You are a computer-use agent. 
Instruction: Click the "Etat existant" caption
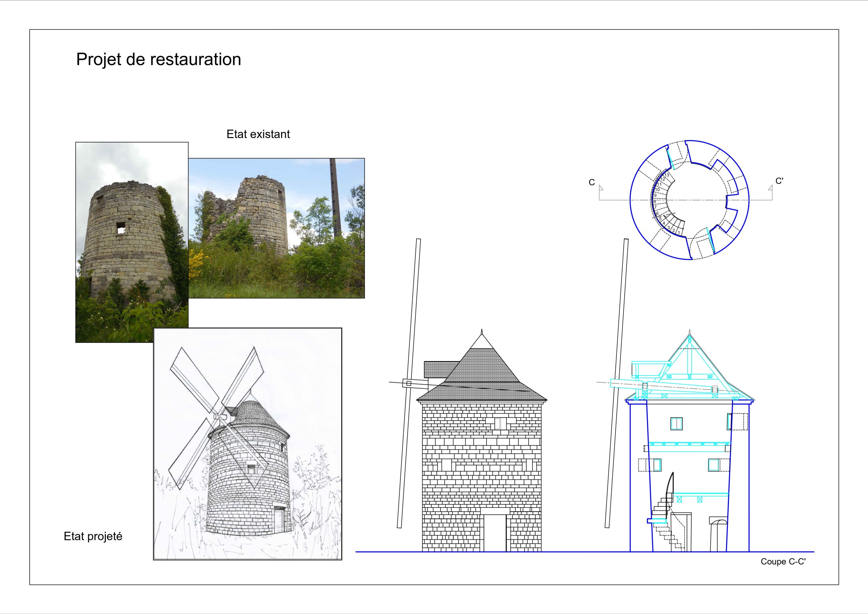point(258,134)
